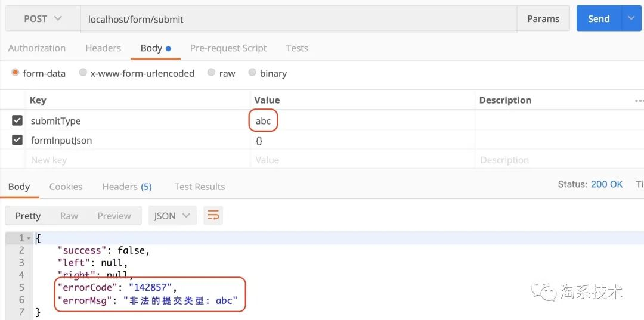Expand the JSON format dropdown
The image size is (644, 320).
coord(172,216)
